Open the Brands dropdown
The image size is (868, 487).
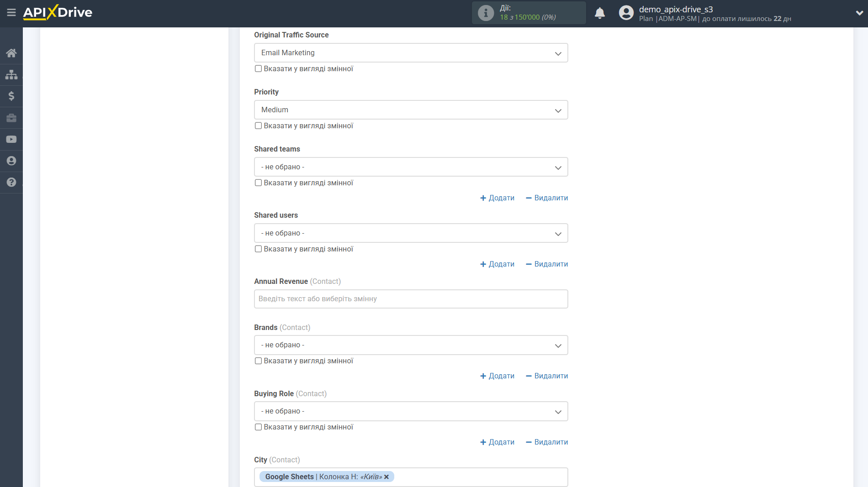pos(411,345)
